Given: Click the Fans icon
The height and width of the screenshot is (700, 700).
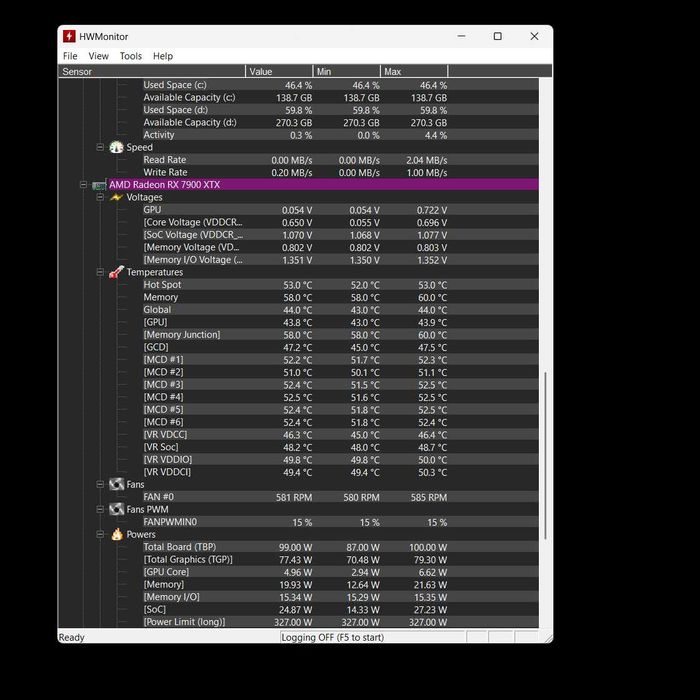Looking at the screenshot, I should tap(116, 484).
